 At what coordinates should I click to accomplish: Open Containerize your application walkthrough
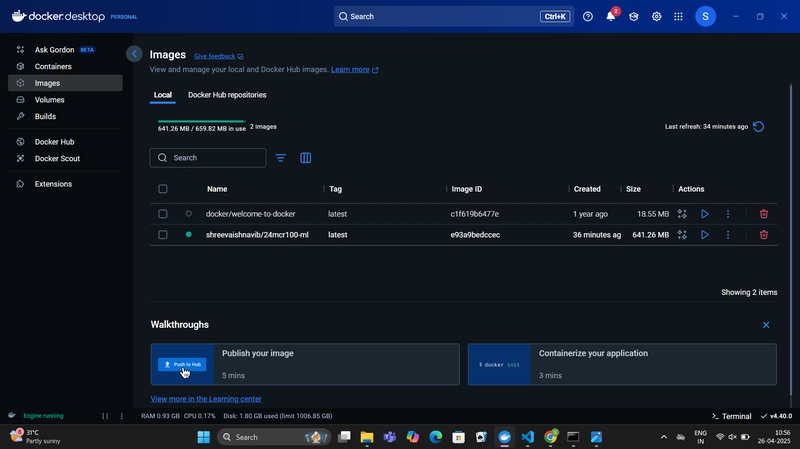click(622, 364)
